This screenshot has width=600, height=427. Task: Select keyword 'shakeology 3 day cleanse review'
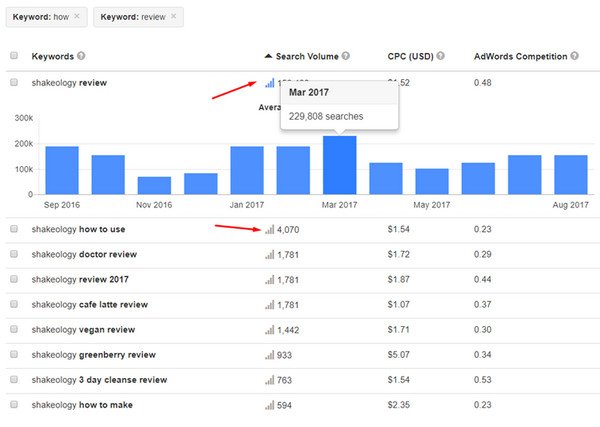[x=99, y=380]
